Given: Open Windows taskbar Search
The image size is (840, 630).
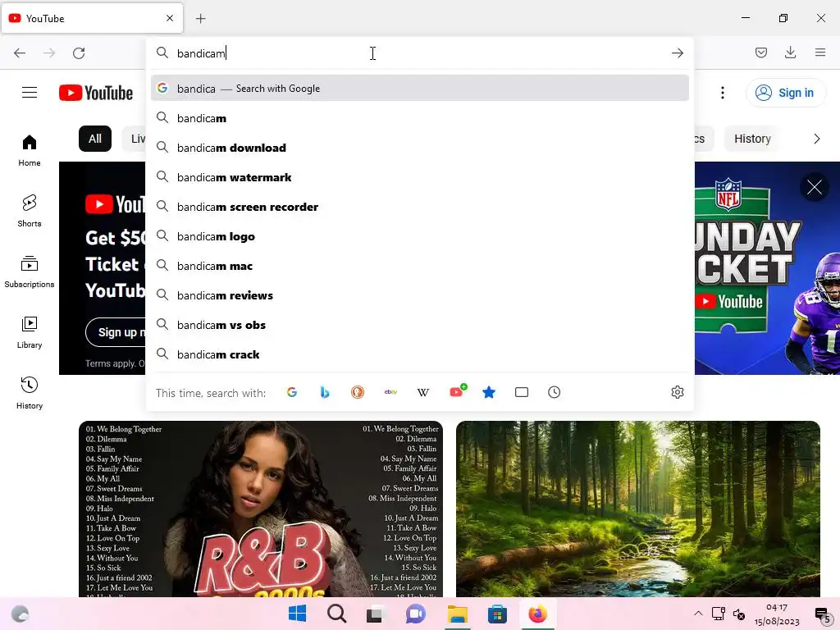Looking at the screenshot, I should click(x=337, y=614).
